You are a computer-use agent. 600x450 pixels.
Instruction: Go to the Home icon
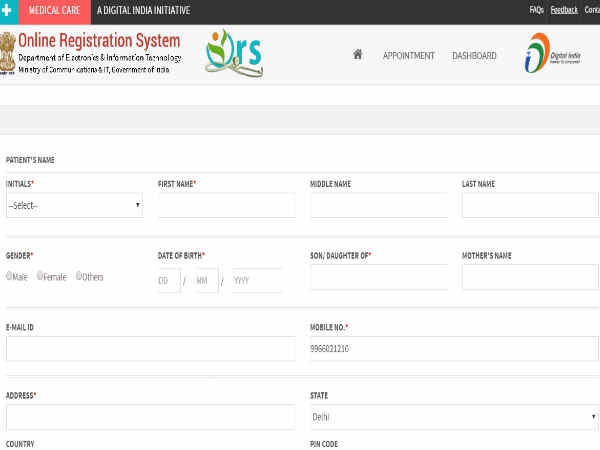pos(357,54)
